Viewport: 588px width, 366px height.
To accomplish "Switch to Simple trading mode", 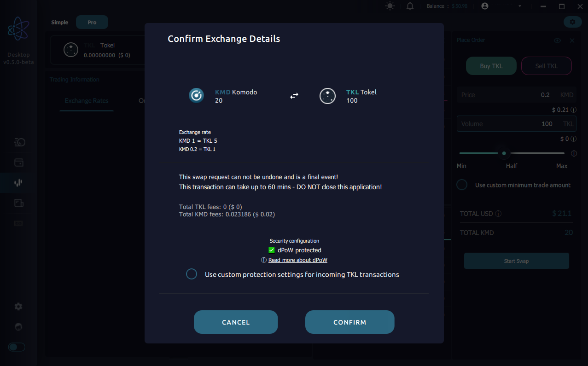I will coord(60,23).
